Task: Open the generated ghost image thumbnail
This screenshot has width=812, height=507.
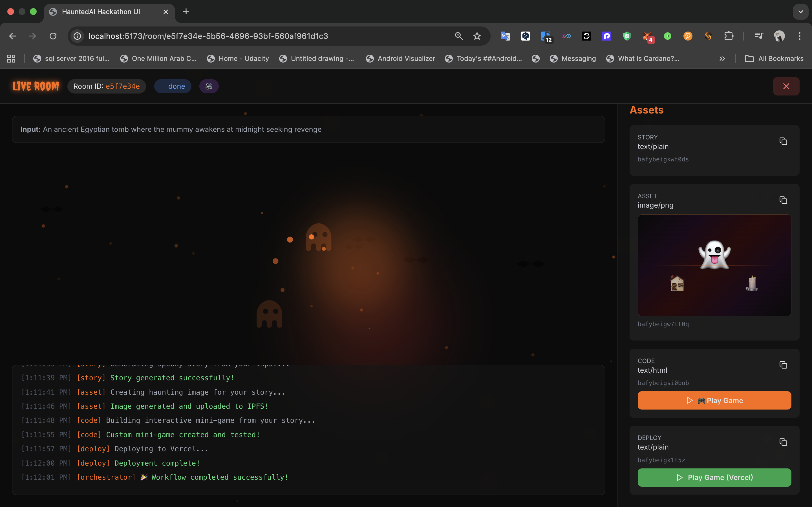Action: [x=714, y=265]
